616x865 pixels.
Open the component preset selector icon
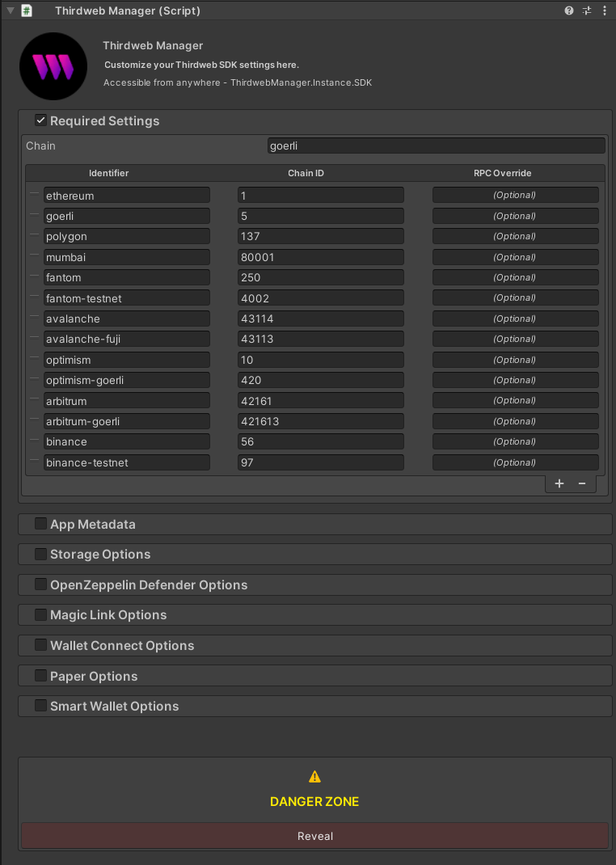click(587, 11)
